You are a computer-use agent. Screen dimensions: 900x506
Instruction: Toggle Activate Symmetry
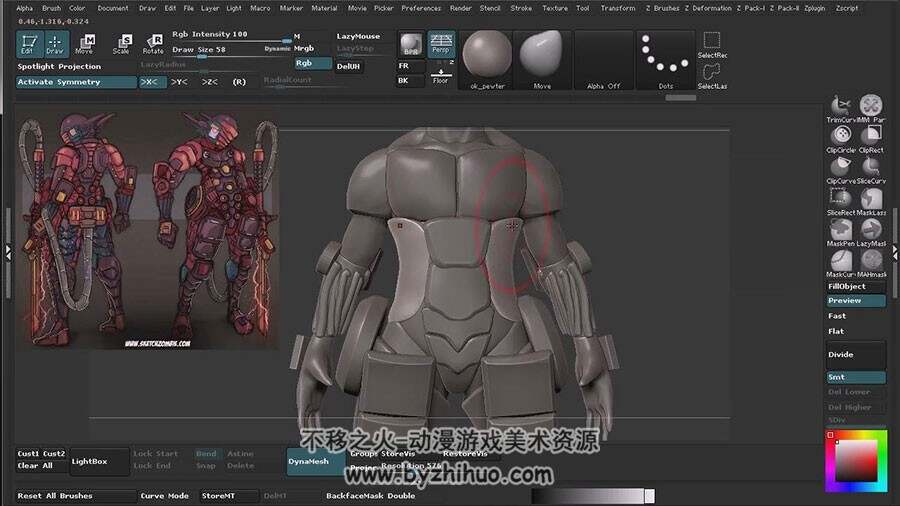click(x=76, y=82)
